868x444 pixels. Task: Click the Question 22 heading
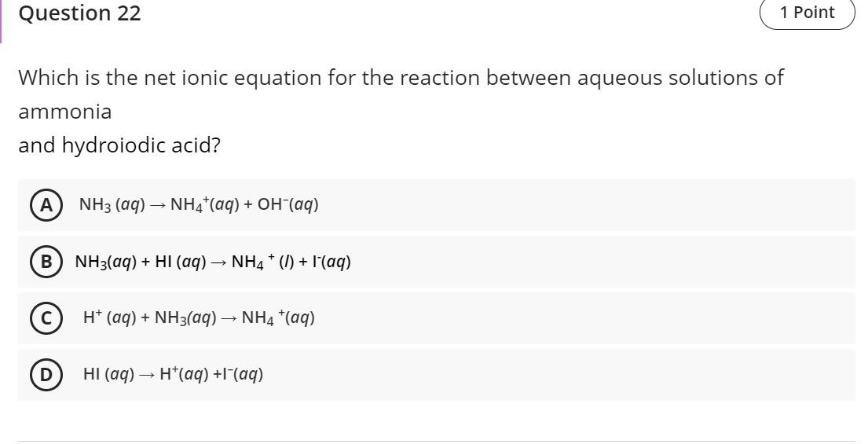(79, 13)
